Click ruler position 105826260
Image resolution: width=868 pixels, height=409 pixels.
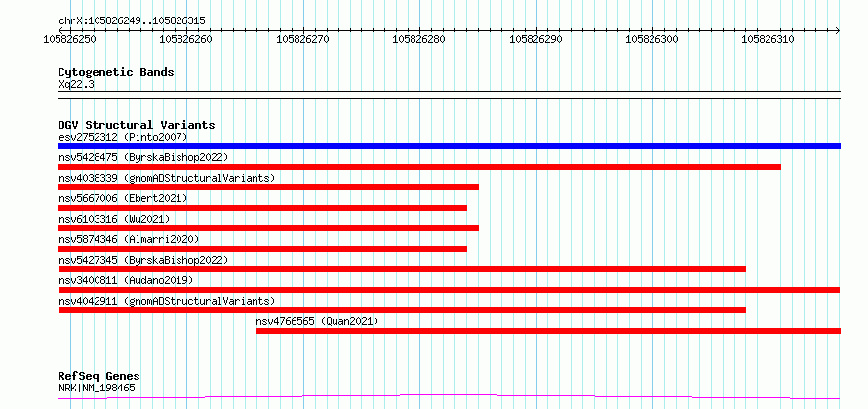(186, 39)
